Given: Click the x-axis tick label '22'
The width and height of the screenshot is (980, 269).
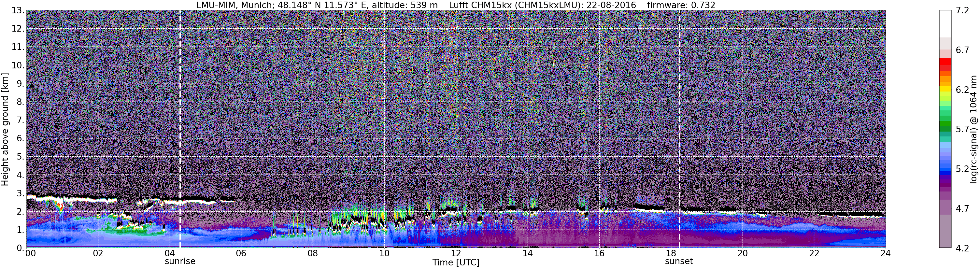Looking at the screenshot, I should tap(814, 253).
